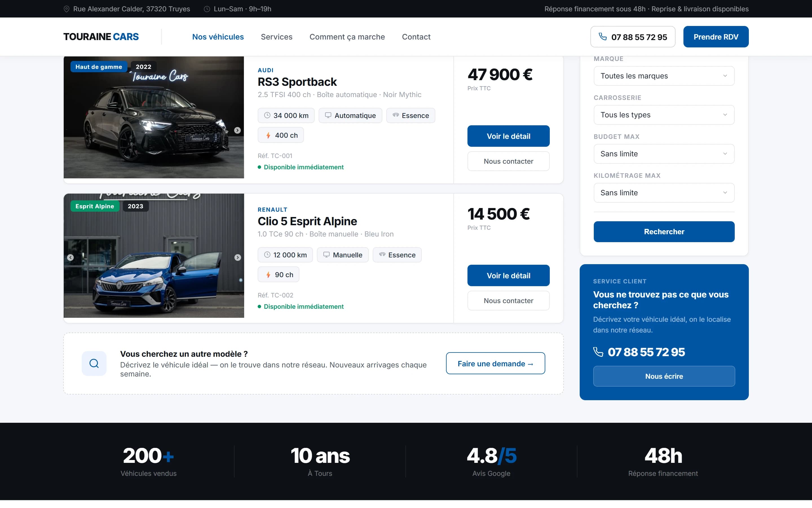Click the magnifier icon in the other-model box

pyautogui.click(x=94, y=364)
